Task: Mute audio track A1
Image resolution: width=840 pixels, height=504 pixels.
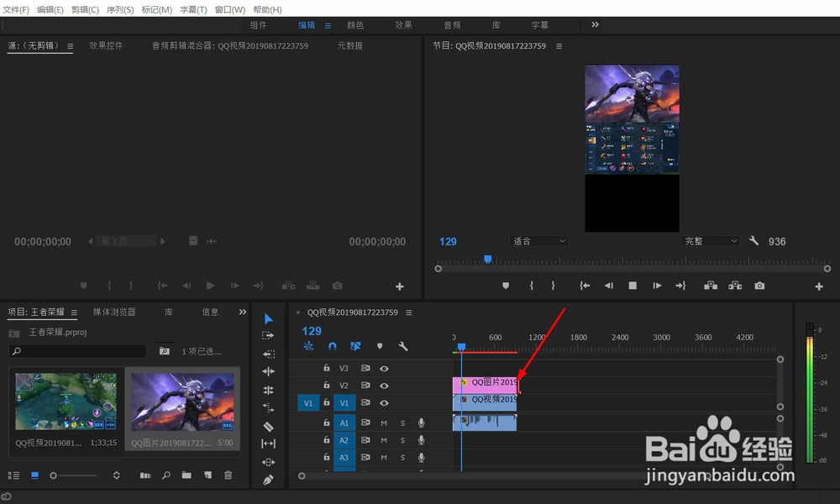Action: (x=384, y=423)
